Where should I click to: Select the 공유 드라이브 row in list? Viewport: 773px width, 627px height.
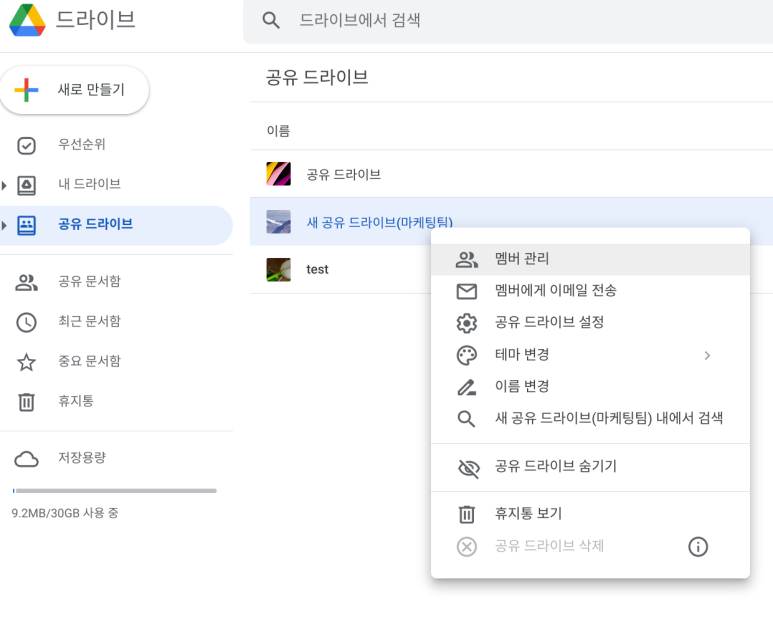coord(511,174)
